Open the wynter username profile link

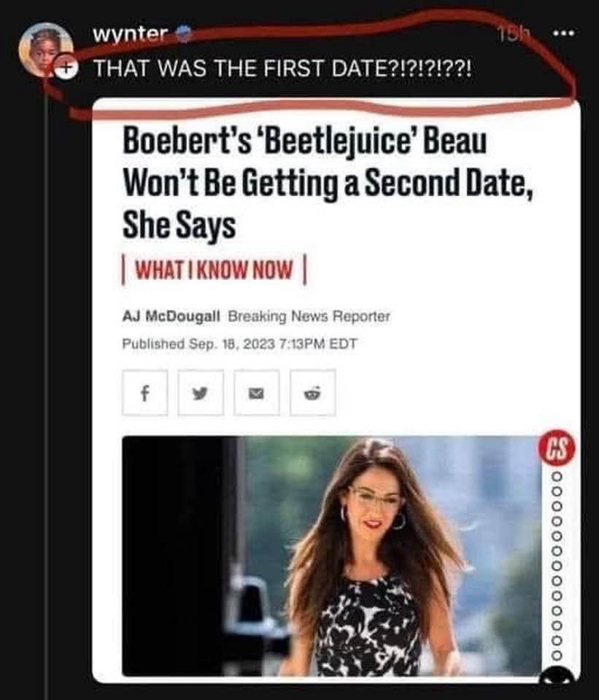click(131, 34)
